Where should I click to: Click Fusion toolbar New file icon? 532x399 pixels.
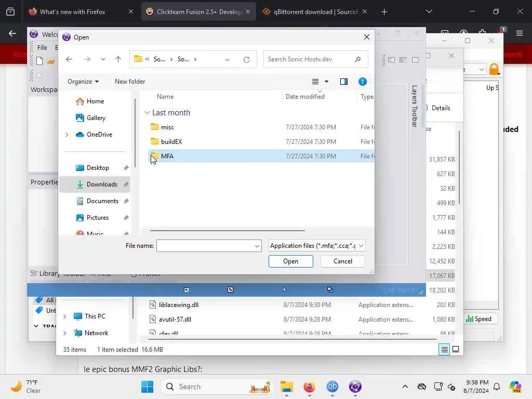[39, 61]
